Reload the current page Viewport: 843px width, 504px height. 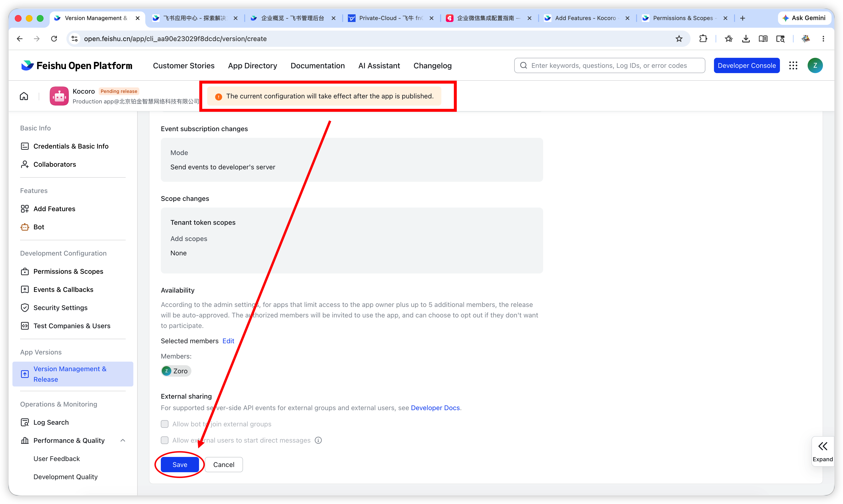tap(54, 39)
